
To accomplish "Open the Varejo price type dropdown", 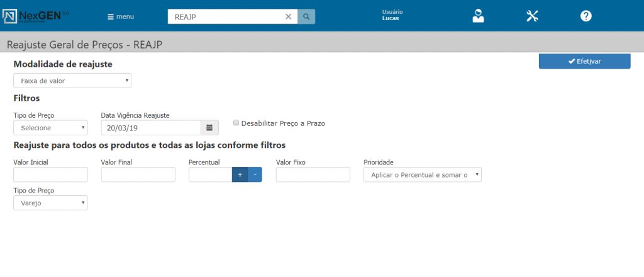I will [x=50, y=203].
